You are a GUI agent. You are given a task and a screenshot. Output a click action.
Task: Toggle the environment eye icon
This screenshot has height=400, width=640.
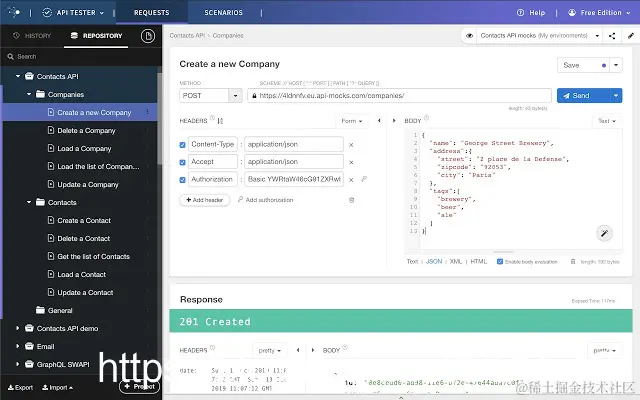(x=469, y=36)
